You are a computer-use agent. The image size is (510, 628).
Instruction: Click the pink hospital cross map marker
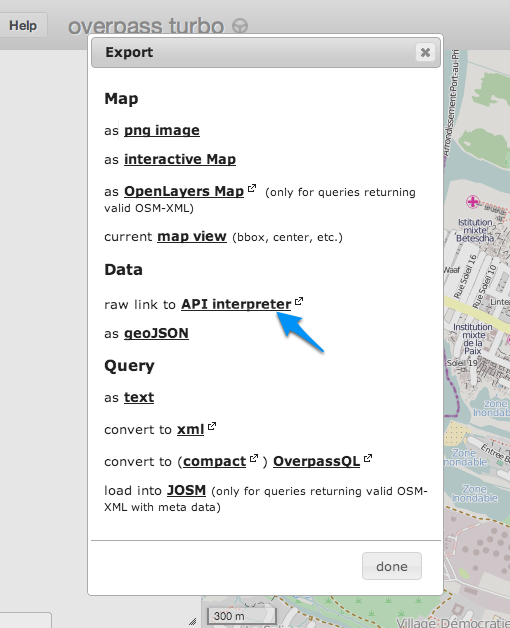click(473, 201)
